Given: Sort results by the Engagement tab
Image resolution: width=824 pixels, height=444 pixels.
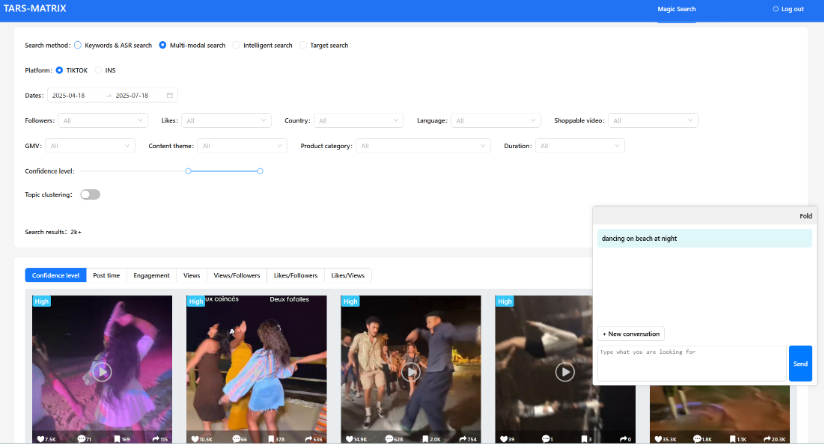Looking at the screenshot, I should (x=151, y=275).
